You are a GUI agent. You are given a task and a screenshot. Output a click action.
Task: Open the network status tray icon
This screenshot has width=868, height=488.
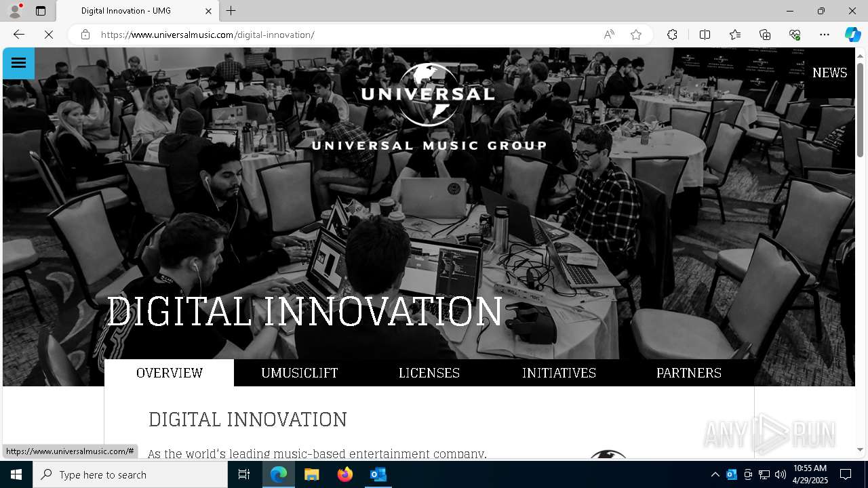[764, 474]
